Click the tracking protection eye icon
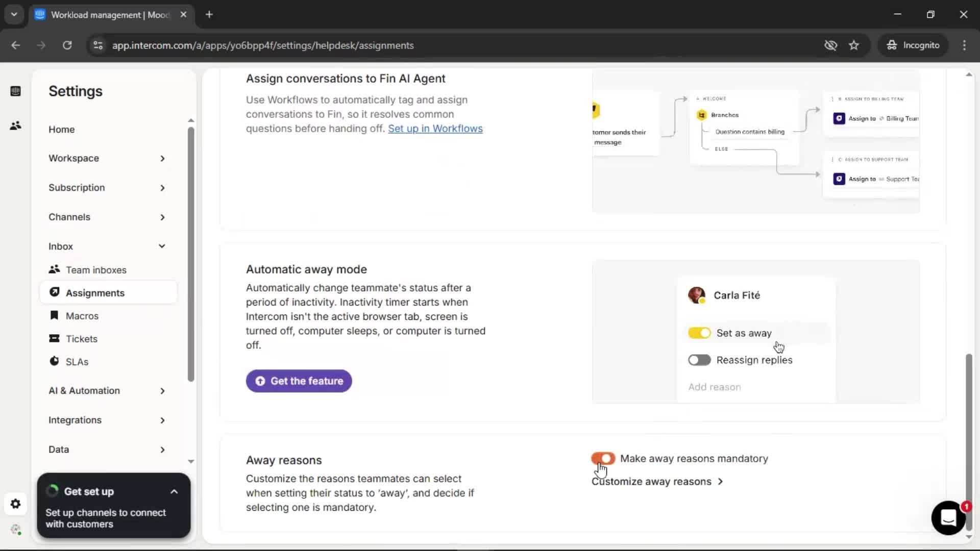980x551 pixels. pos(831,45)
